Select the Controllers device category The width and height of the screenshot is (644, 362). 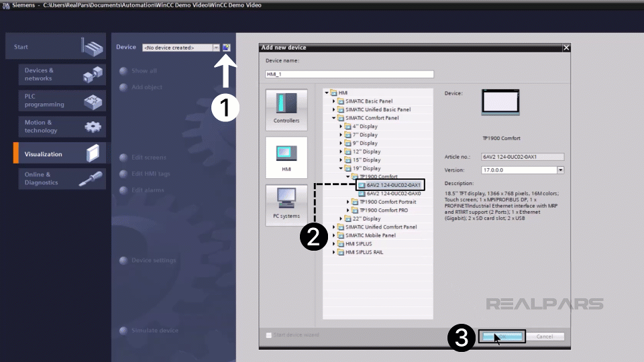point(286,110)
